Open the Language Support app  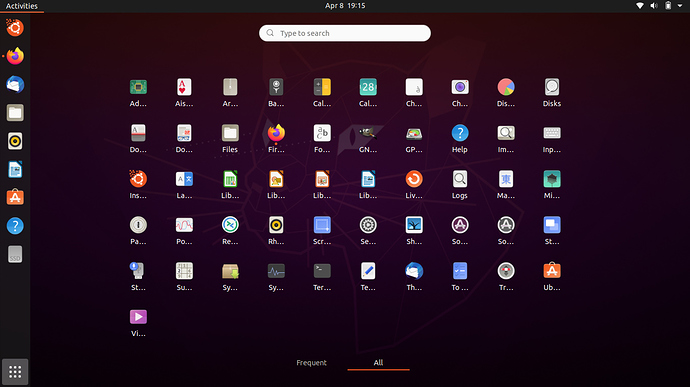point(184,179)
